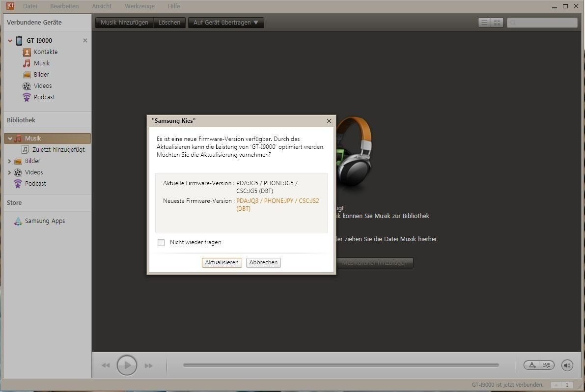
Task: Select Videos icon in Bibliothek
Action: point(18,172)
